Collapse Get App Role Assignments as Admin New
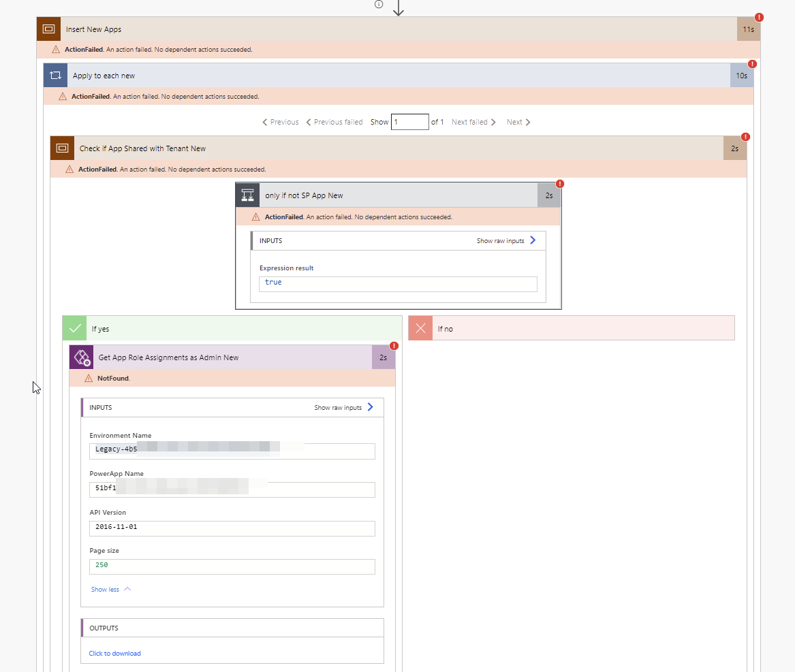 232,357
